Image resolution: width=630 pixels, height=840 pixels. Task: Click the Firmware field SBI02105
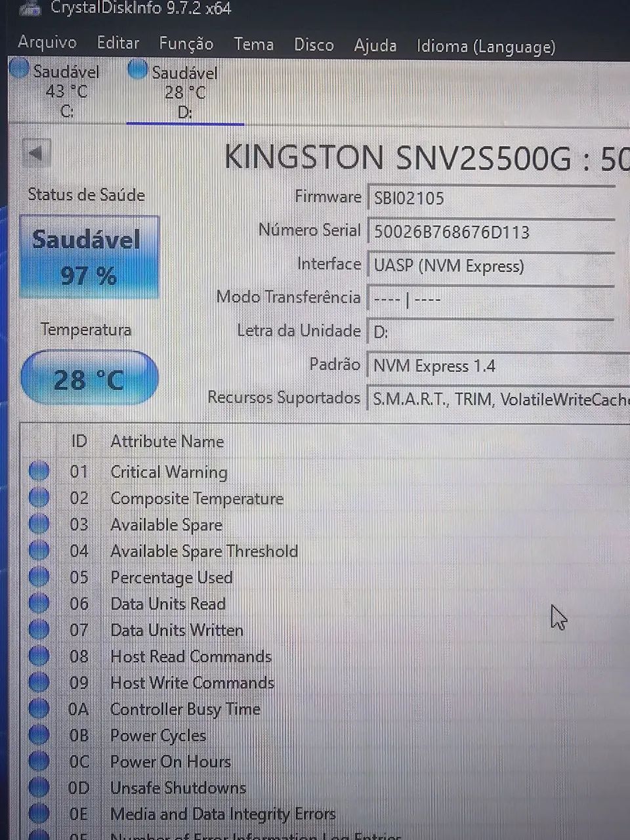(492, 198)
